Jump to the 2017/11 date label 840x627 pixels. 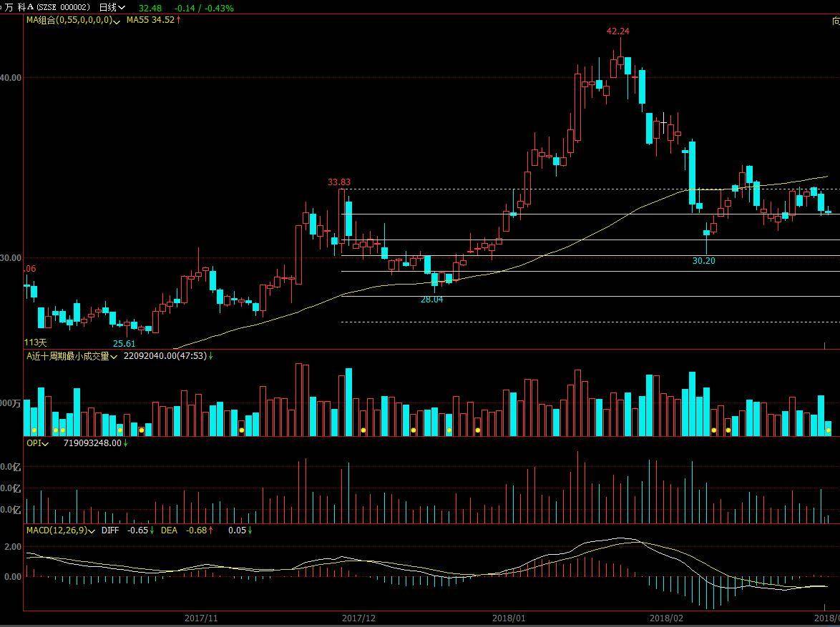(x=201, y=618)
